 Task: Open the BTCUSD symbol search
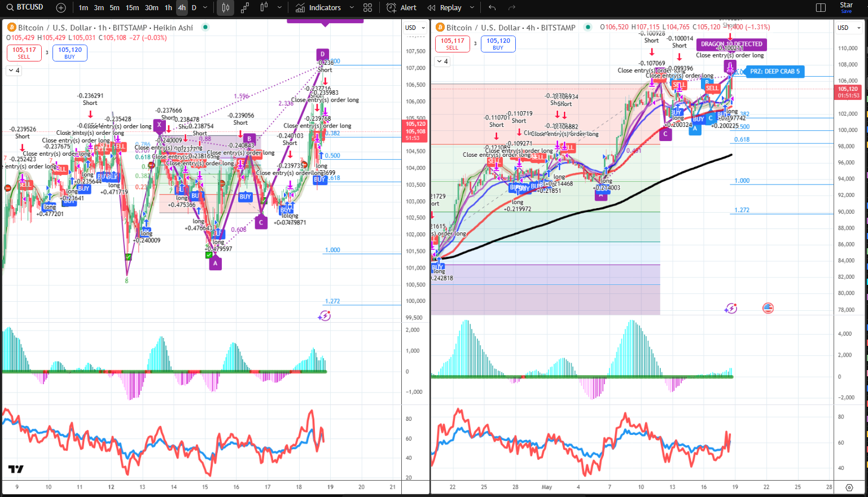(25, 7)
